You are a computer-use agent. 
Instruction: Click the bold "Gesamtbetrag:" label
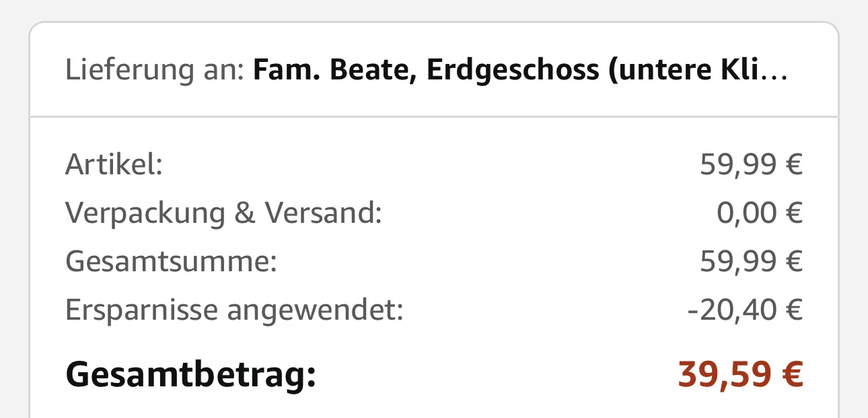tap(190, 374)
